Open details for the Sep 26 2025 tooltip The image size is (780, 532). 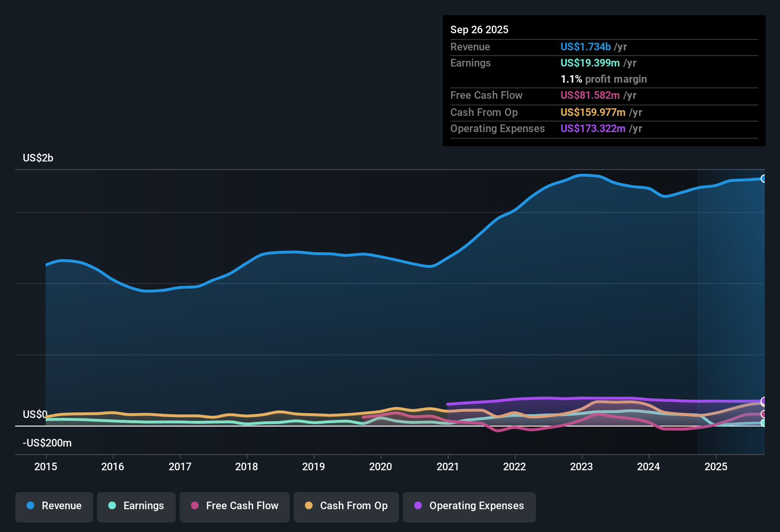click(479, 29)
